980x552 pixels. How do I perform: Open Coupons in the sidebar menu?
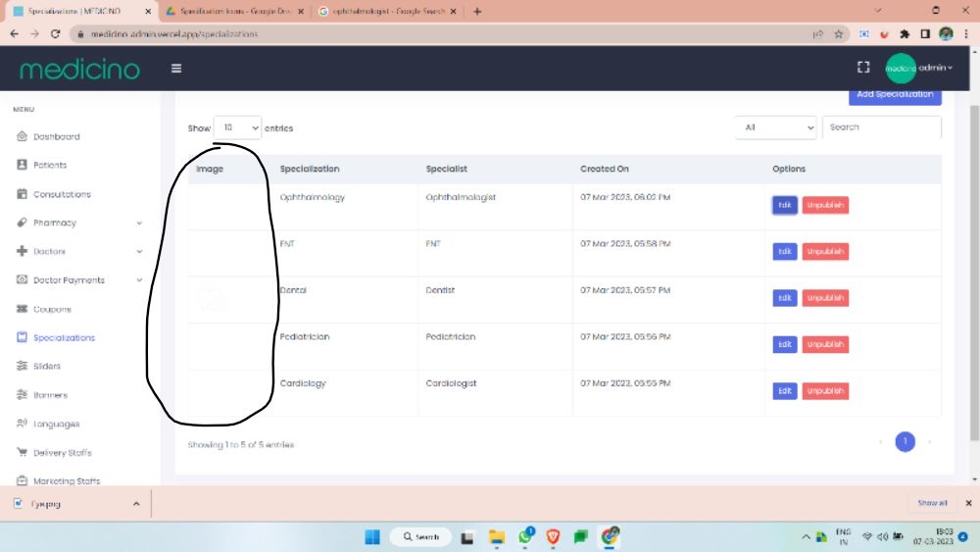pyautogui.click(x=52, y=309)
